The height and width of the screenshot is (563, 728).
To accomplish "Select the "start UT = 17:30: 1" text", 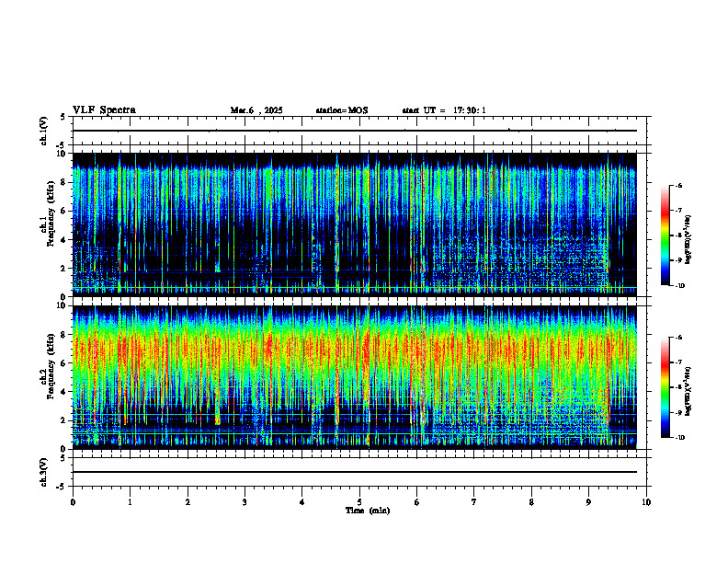I will point(444,110).
